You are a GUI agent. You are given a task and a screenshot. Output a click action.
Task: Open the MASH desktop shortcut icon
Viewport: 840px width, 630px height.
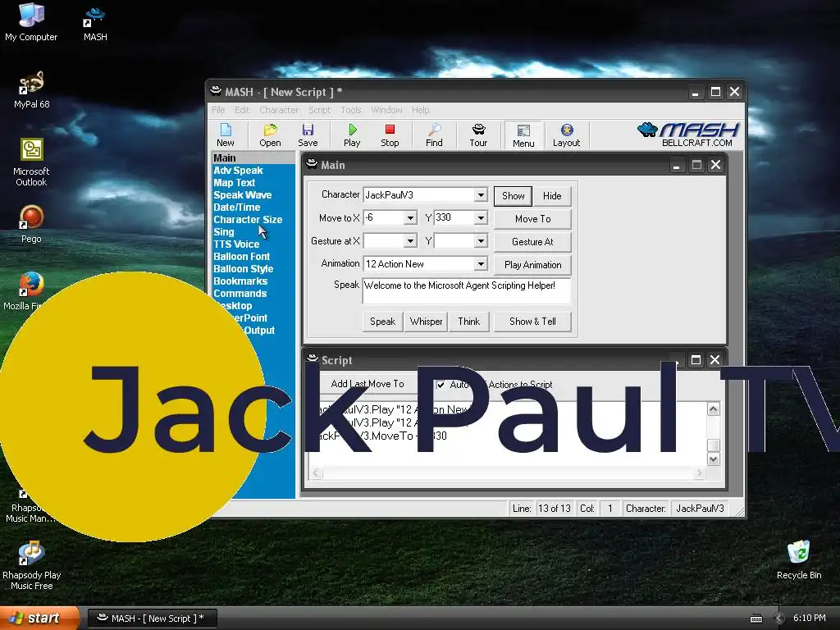pos(95,24)
